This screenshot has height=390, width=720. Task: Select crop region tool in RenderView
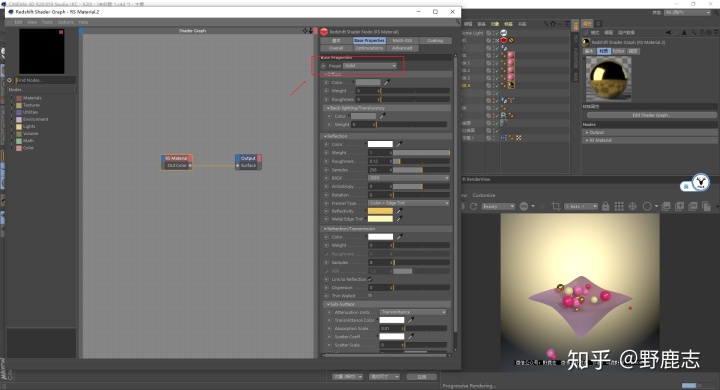tap(556, 206)
